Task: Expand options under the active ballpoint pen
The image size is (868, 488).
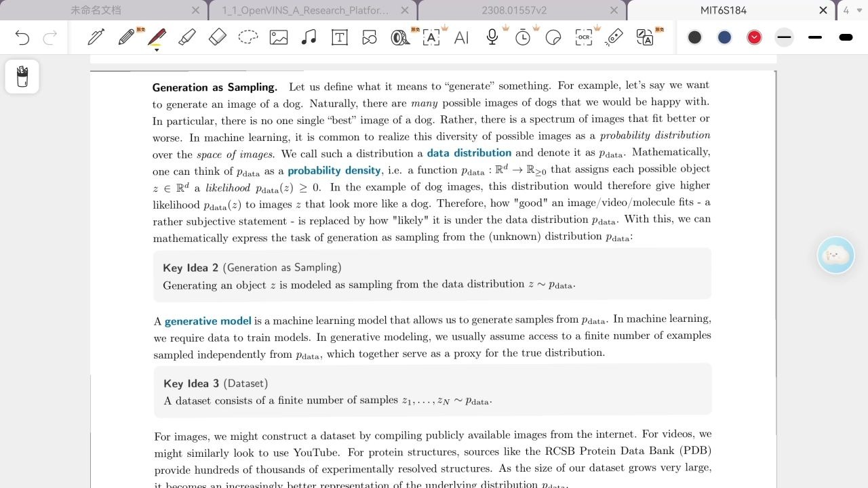Action: pos(157,49)
